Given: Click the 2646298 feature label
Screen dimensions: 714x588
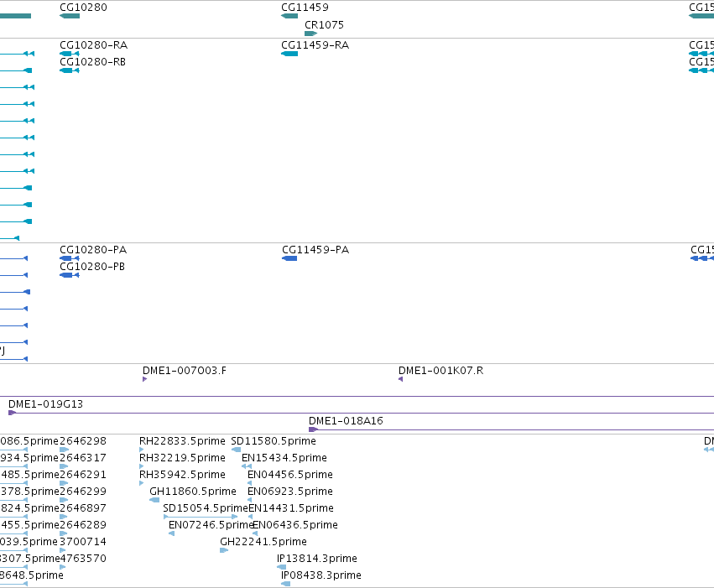Looking at the screenshot, I should pos(83,441).
